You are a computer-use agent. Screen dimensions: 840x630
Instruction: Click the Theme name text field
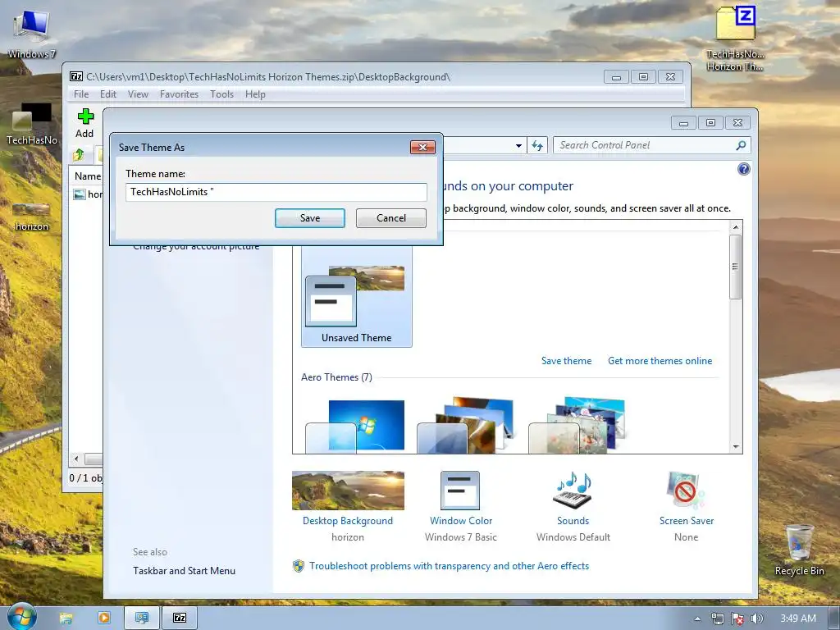coord(276,192)
